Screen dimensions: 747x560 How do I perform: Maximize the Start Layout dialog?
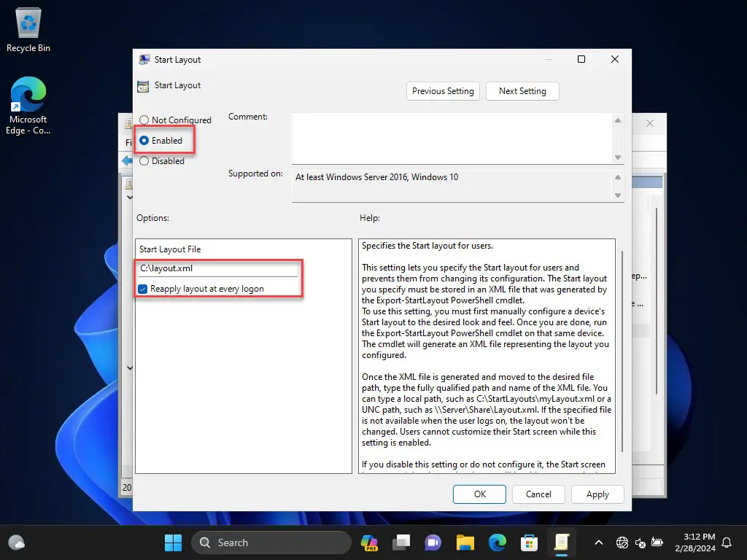click(581, 59)
